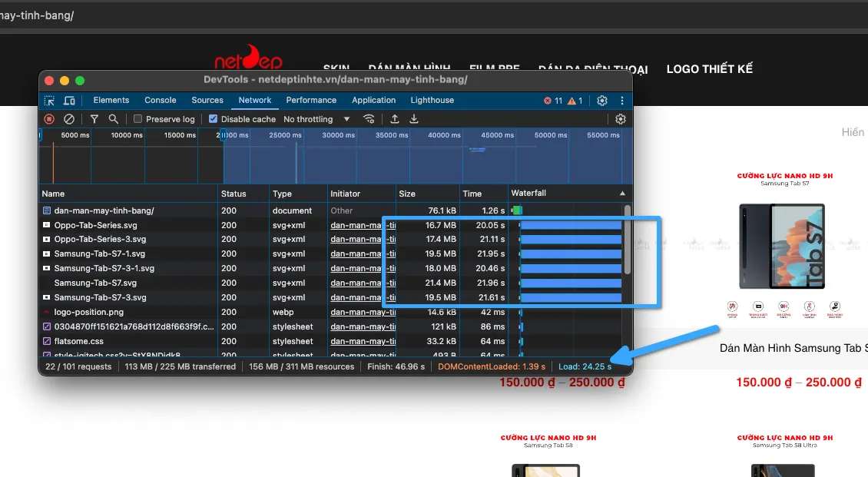Screen dimensions: 868x477
Task: Open network panel settings gear
Action: click(621, 119)
